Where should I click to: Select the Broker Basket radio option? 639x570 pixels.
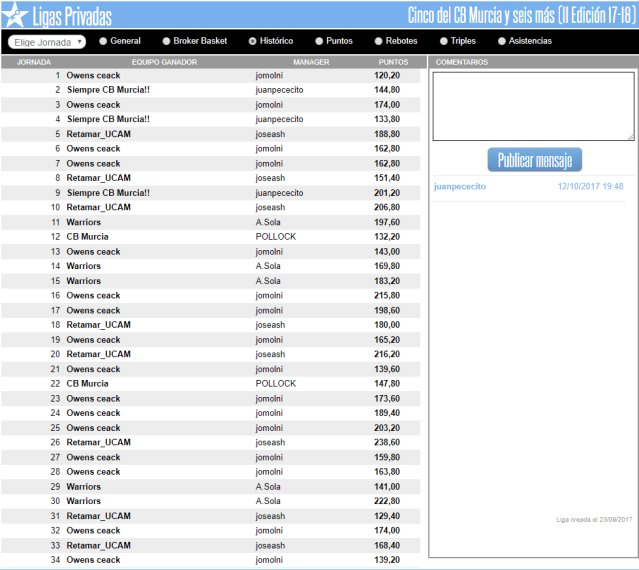[x=166, y=41]
